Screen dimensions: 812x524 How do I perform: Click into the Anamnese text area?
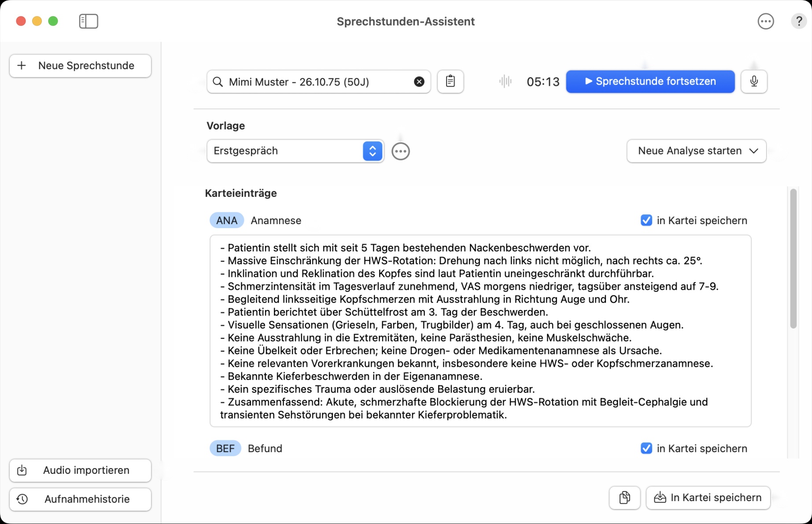[x=480, y=331]
